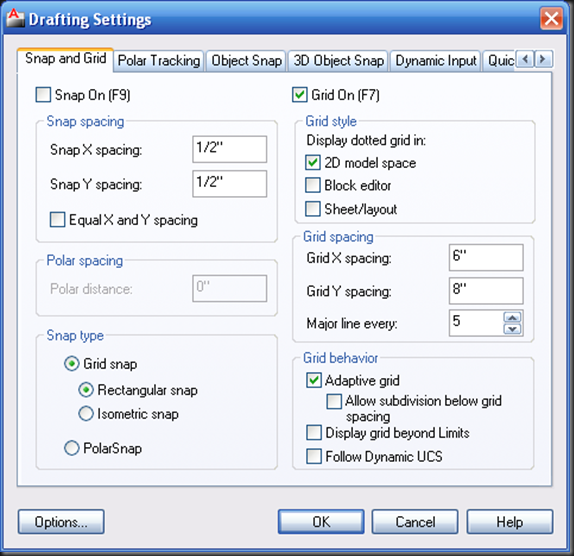Image resolution: width=574 pixels, height=556 pixels.
Task: Select the PolarSnap radio button
Action: tap(72, 448)
